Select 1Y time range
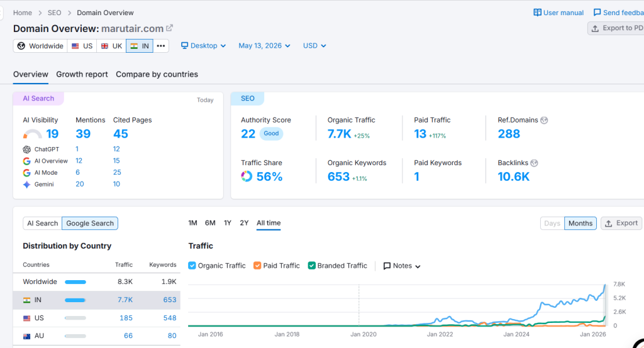 pos(228,223)
